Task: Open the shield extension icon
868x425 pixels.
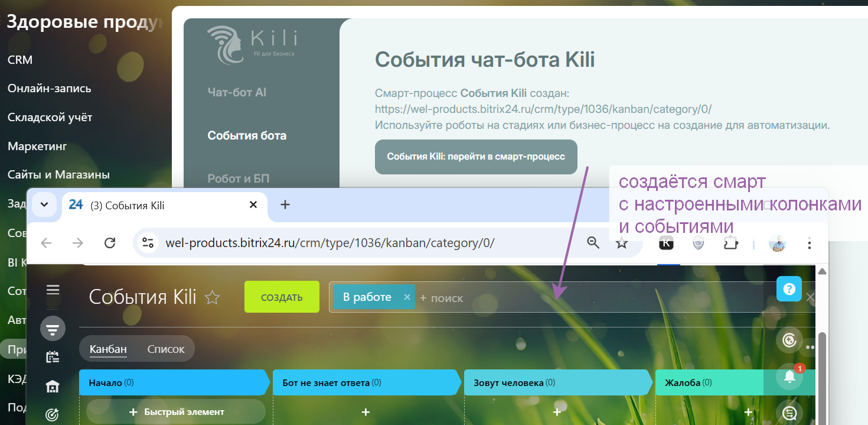Action: point(698,243)
